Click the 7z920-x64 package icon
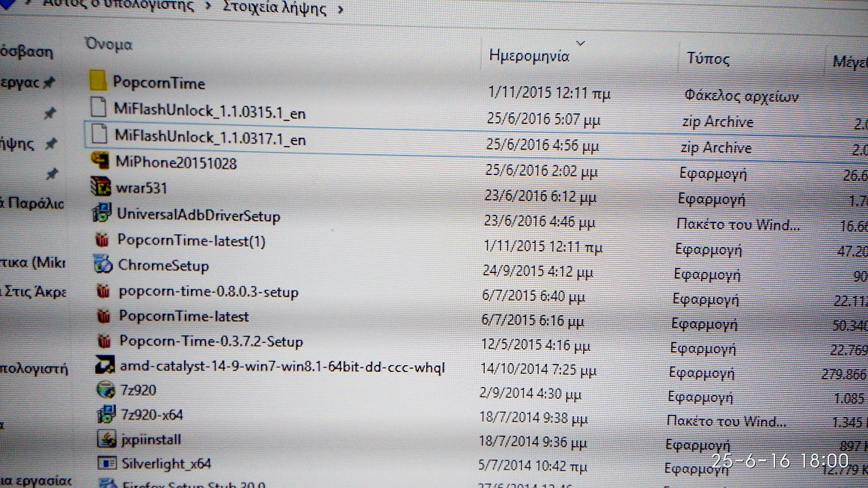Viewport: 868px width, 488px height. click(x=106, y=414)
